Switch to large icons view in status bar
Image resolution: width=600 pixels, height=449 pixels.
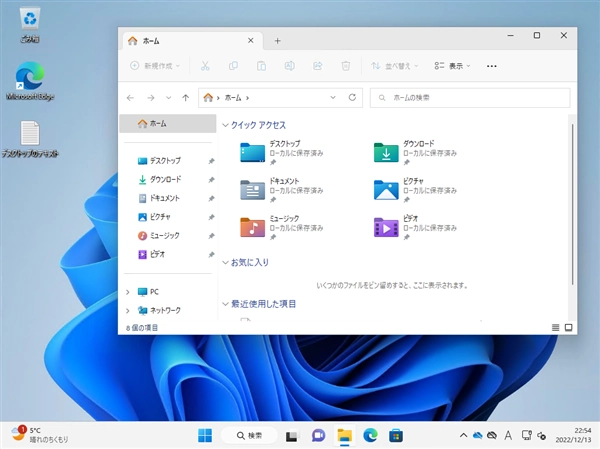(569, 327)
